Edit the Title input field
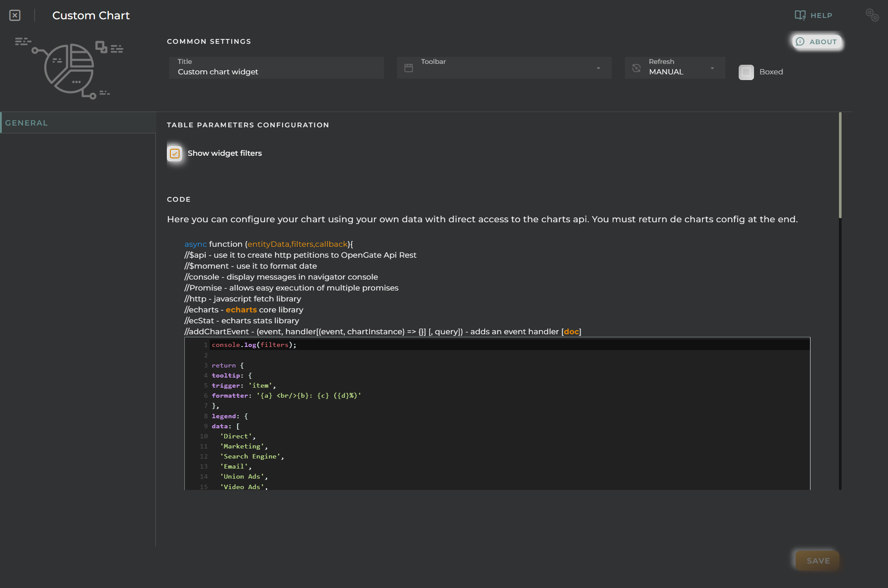Image resolution: width=888 pixels, height=588 pixels. (276, 67)
